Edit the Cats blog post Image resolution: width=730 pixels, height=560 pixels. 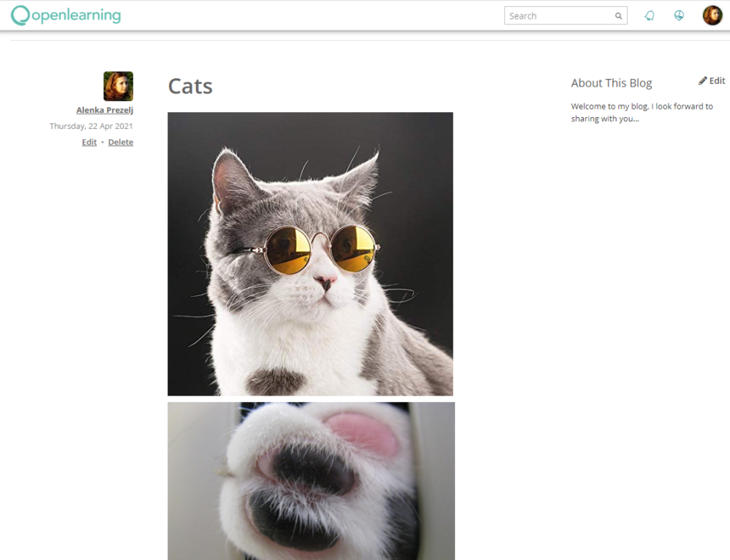89,143
